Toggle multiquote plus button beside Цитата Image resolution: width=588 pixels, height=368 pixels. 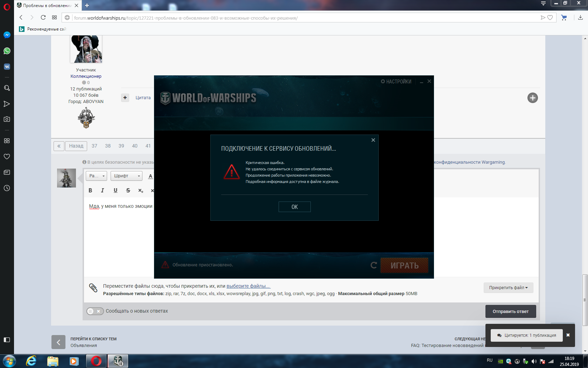click(x=125, y=98)
